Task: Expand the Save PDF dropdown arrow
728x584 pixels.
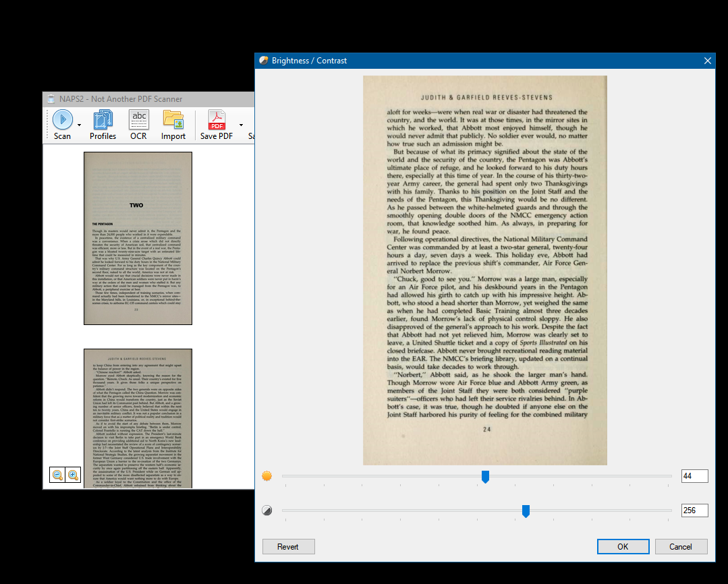Action: pos(241,125)
